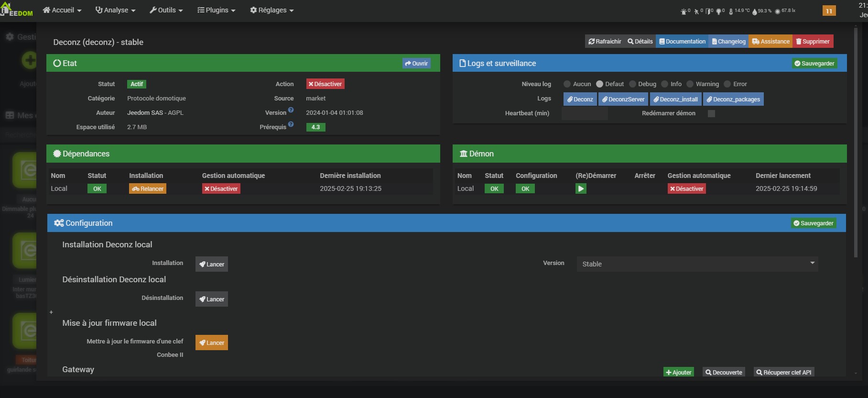The width and height of the screenshot is (868, 398).
Task: Launch the Deconz local Installation
Action: click(x=212, y=264)
